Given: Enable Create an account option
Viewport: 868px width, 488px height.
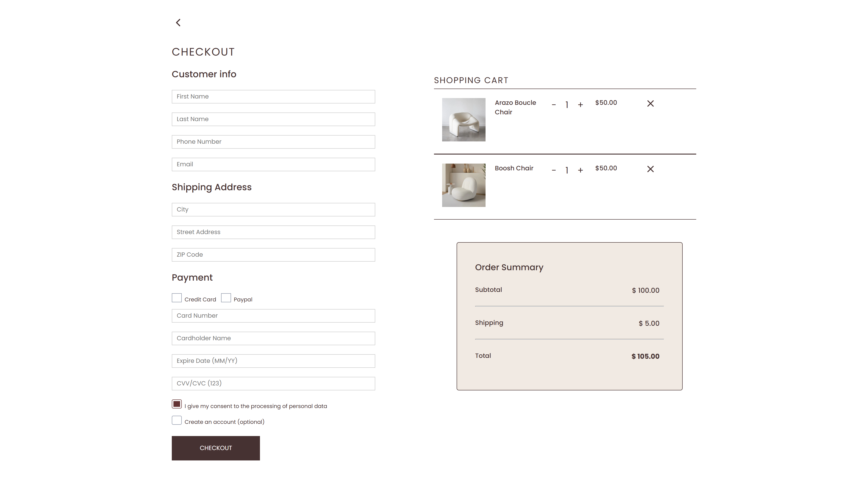Looking at the screenshot, I should point(177,420).
